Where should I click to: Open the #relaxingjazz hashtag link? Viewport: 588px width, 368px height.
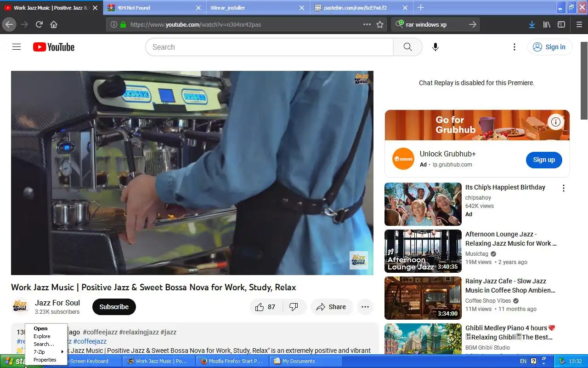click(139, 332)
